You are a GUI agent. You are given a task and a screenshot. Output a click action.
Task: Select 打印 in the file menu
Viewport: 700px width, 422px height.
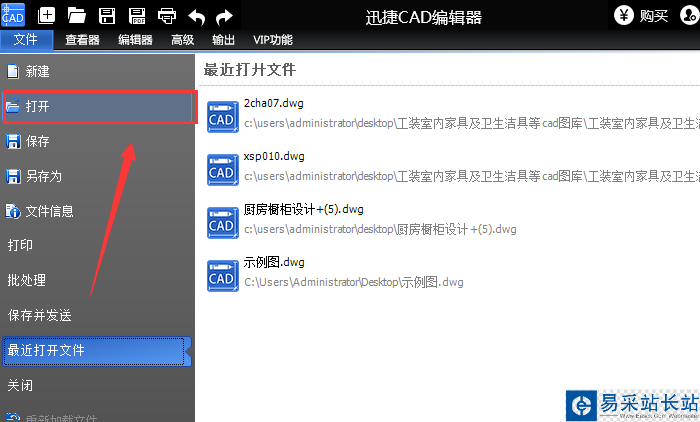click(x=97, y=245)
